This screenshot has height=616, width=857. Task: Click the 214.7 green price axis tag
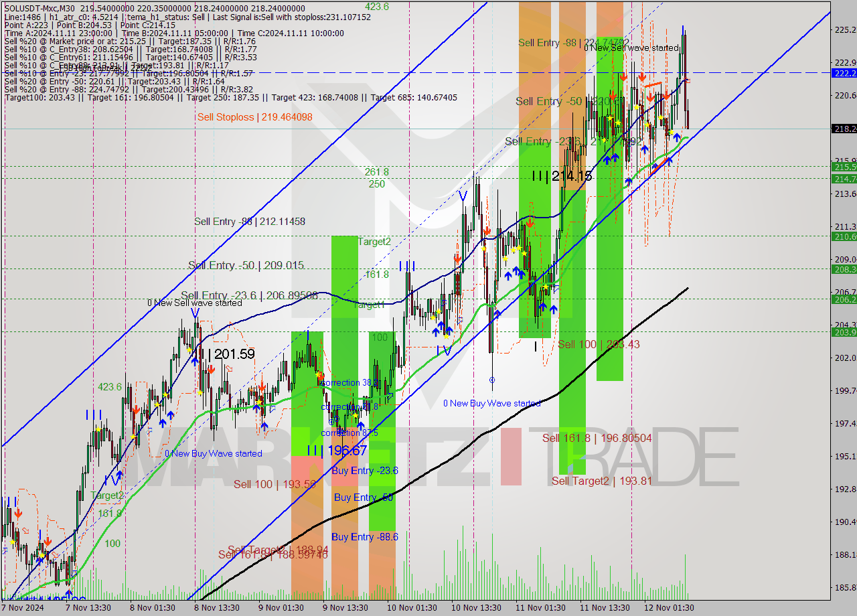(x=844, y=179)
